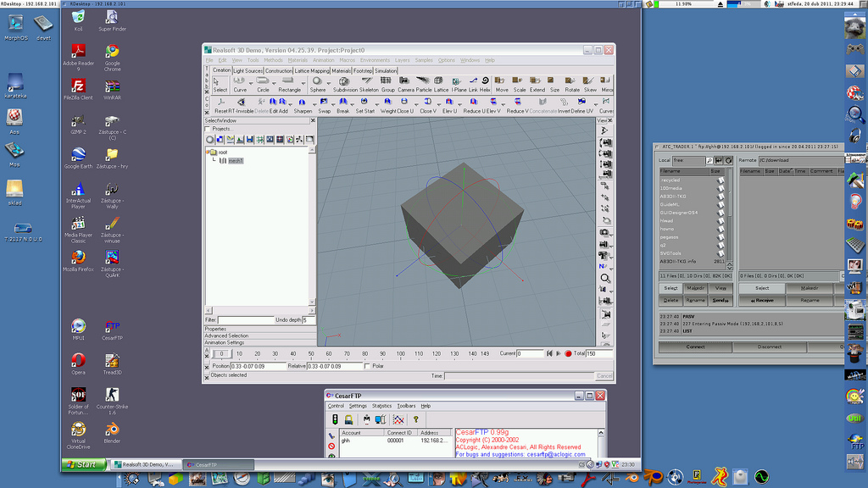Click the traffic light icon in CesarFTP

coord(335,419)
